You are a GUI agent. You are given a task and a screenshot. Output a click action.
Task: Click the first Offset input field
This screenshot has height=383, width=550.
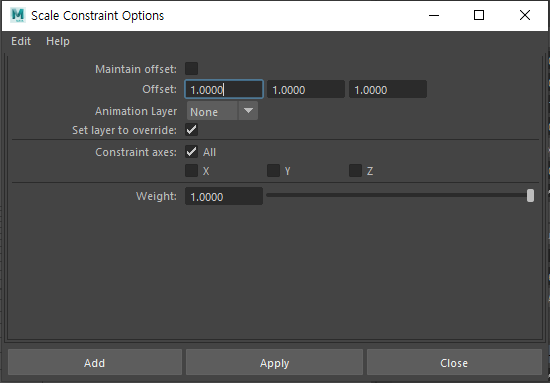(x=224, y=89)
